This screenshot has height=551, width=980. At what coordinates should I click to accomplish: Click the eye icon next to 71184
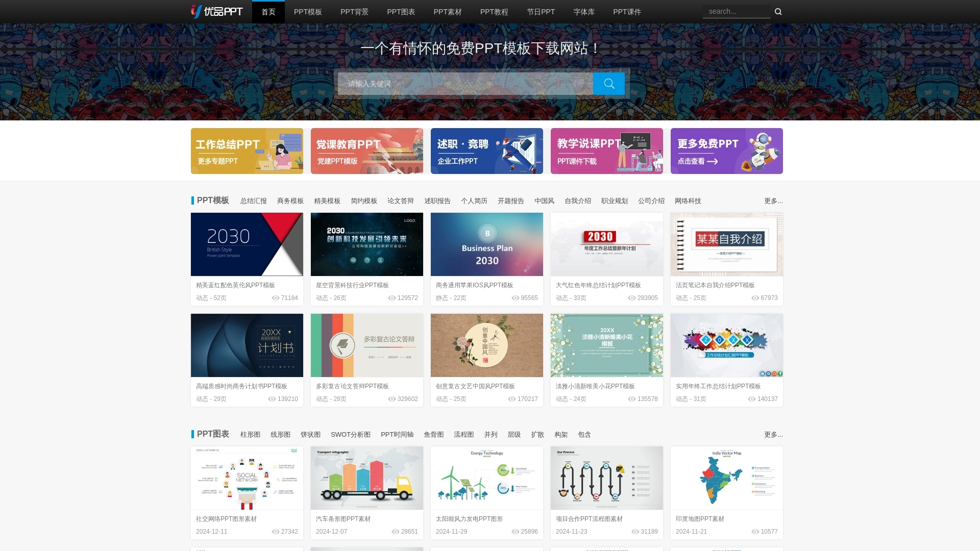coord(276,298)
